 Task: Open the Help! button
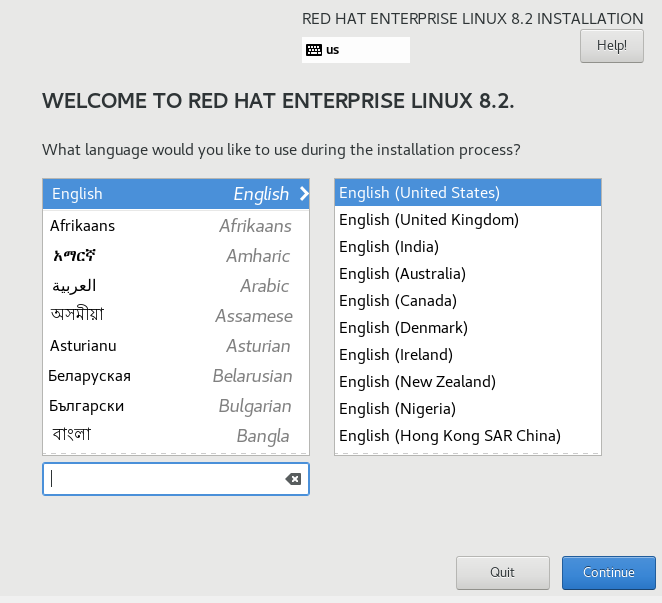611,45
